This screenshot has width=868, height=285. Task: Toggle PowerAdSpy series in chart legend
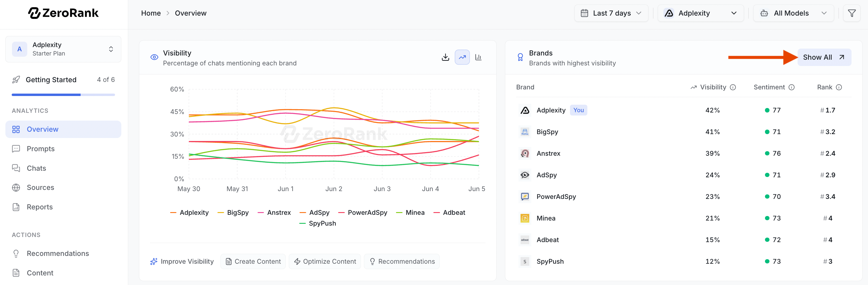[363, 212]
